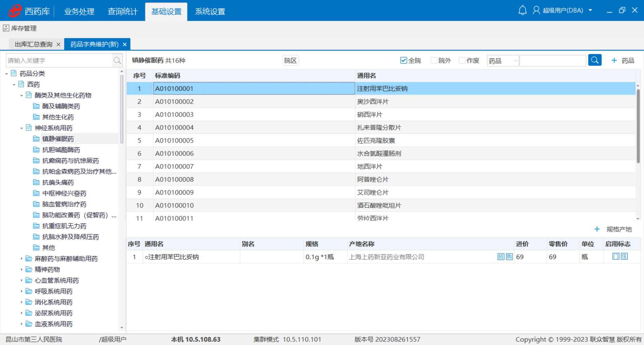This screenshot has height=345, width=644.
Task: Select the 其他生化药 folder
Action: pyautogui.click(x=58, y=117)
